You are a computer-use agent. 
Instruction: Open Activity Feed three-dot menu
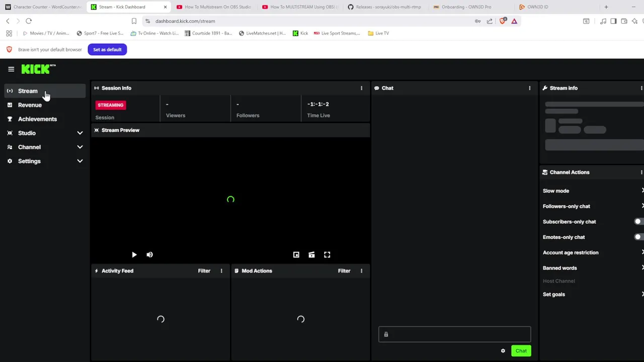tap(221, 271)
